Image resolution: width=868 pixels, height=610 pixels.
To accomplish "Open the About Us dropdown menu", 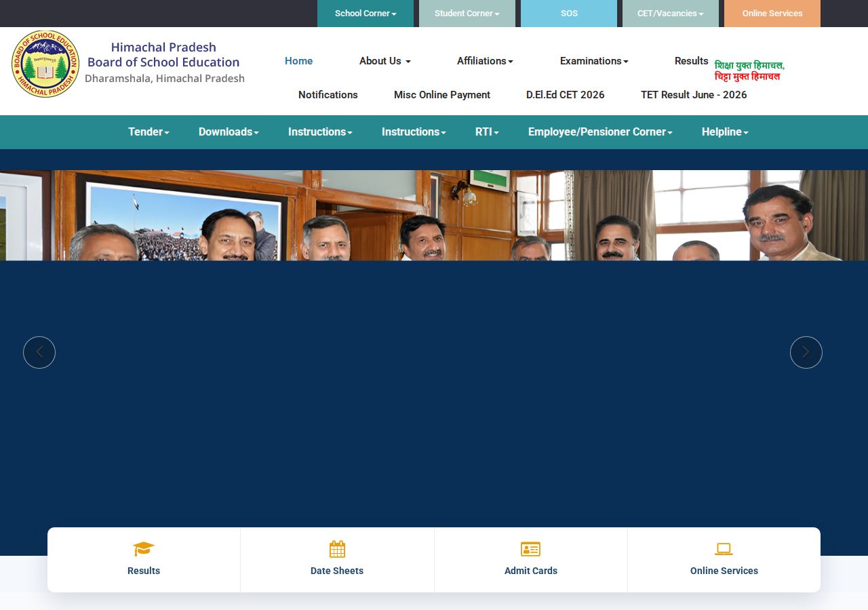I will pos(385,61).
